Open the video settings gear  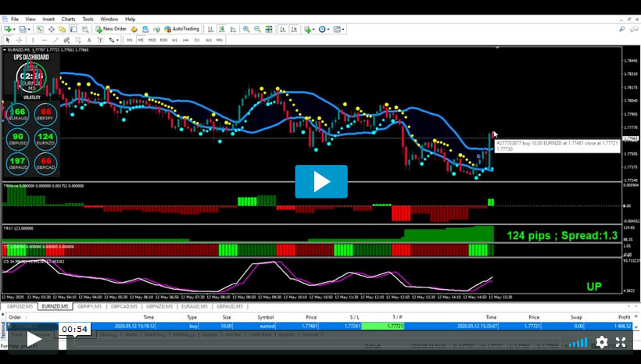coord(601,341)
